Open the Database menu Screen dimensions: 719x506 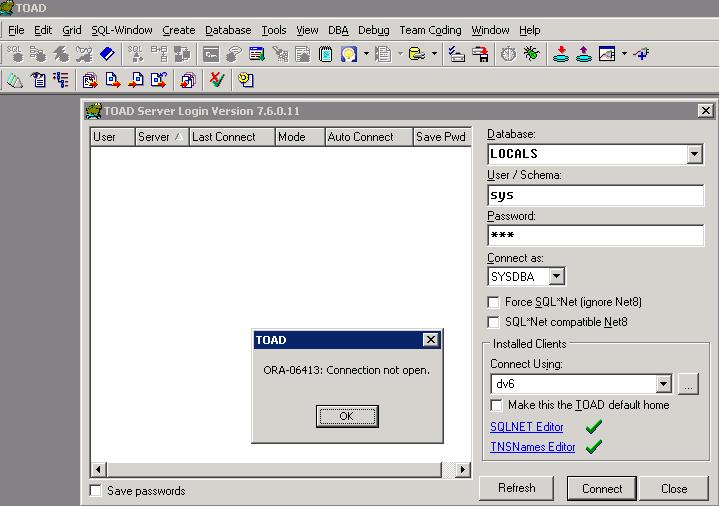[228, 30]
